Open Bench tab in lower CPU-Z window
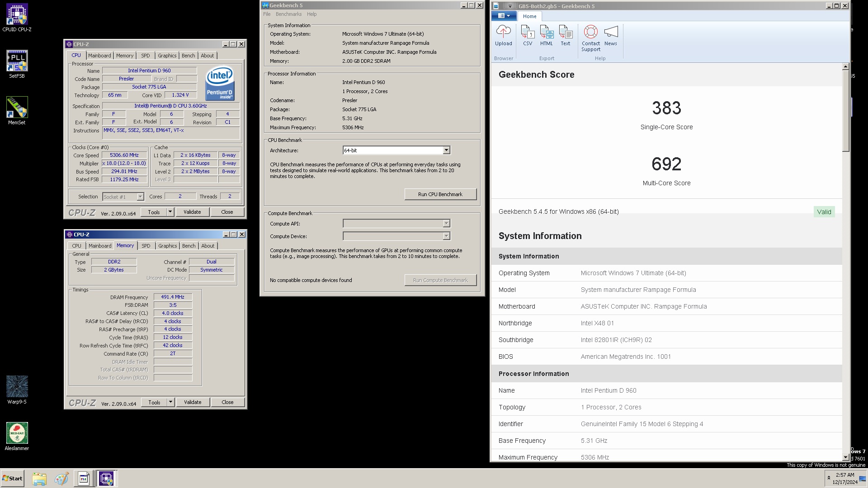 click(x=189, y=246)
